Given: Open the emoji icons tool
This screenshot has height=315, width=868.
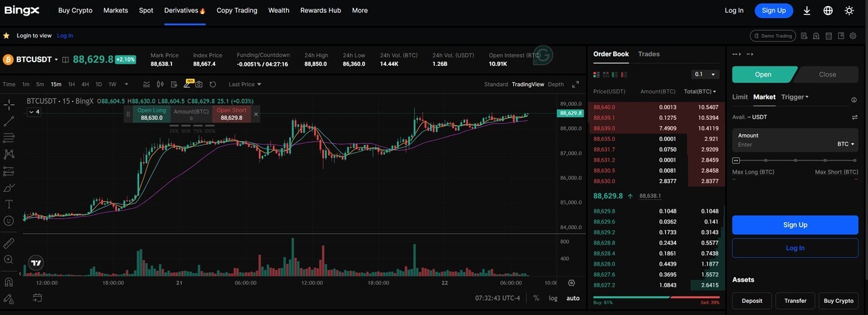Looking at the screenshot, I should point(9,221).
